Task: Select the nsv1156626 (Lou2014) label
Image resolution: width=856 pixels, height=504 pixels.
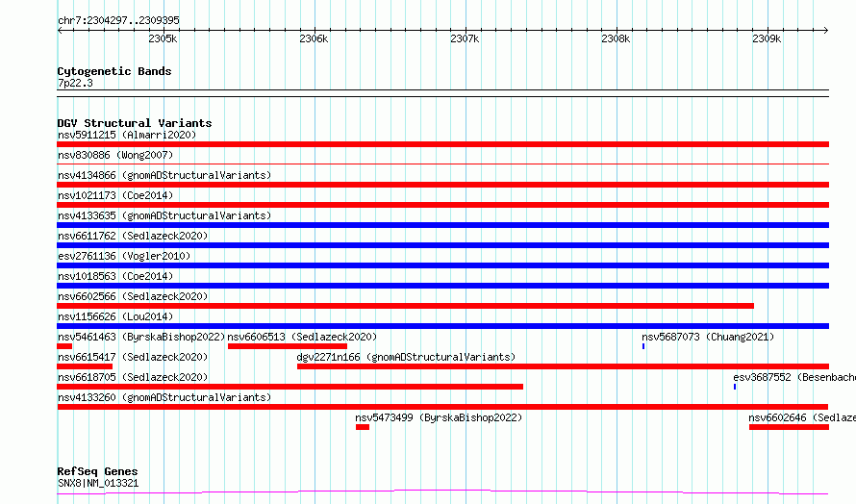Action: tap(115, 316)
